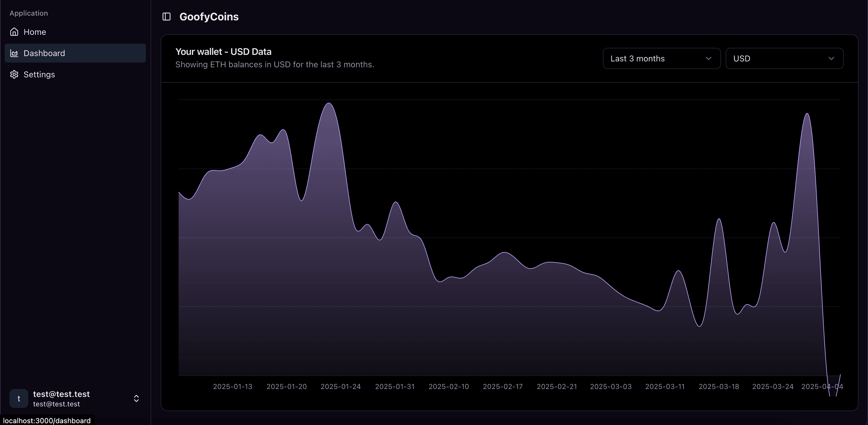Select the Dashboard menu item

pyautogui.click(x=44, y=53)
